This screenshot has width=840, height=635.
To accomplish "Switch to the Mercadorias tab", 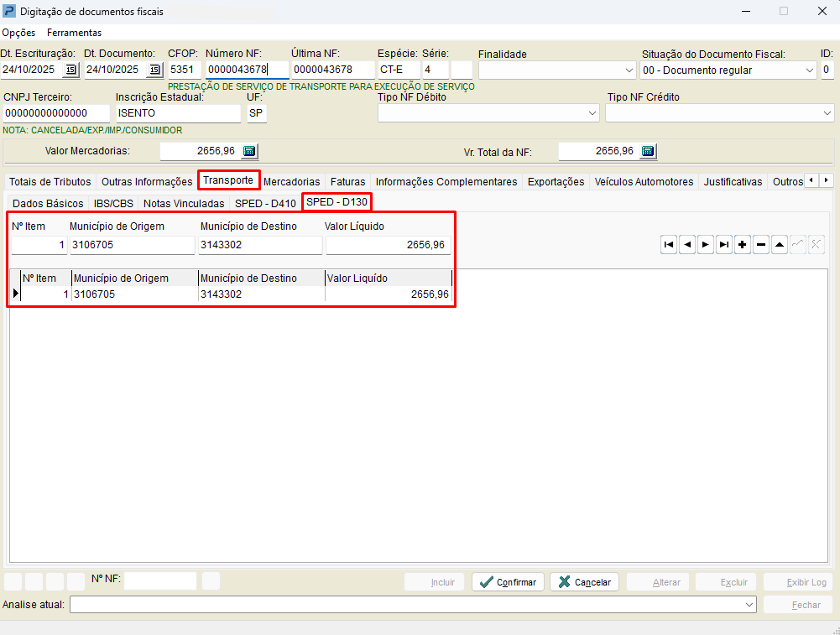I will click(291, 181).
